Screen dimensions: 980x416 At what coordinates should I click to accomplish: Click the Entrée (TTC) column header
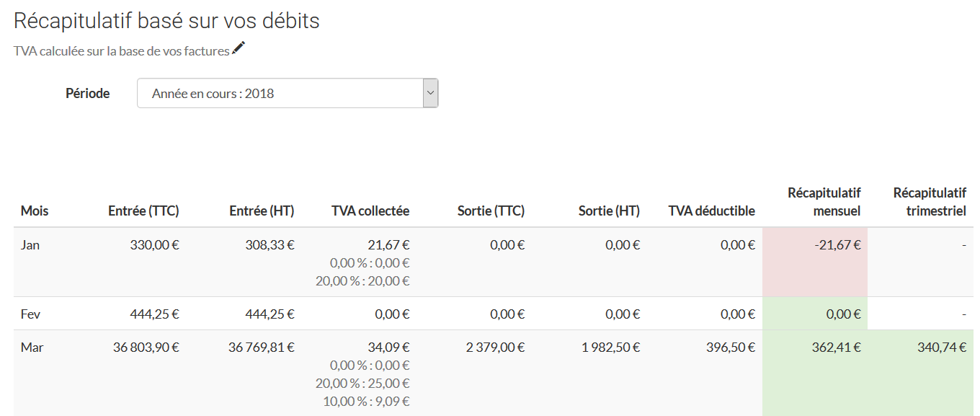pyautogui.click(x=143, y=211)
